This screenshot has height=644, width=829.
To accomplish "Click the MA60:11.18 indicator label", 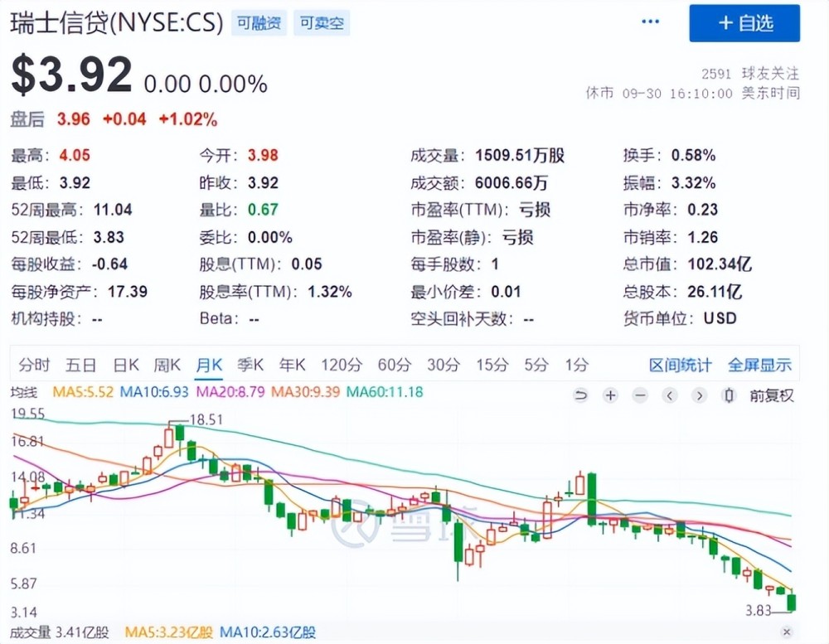I will click(x=385, y=392).
